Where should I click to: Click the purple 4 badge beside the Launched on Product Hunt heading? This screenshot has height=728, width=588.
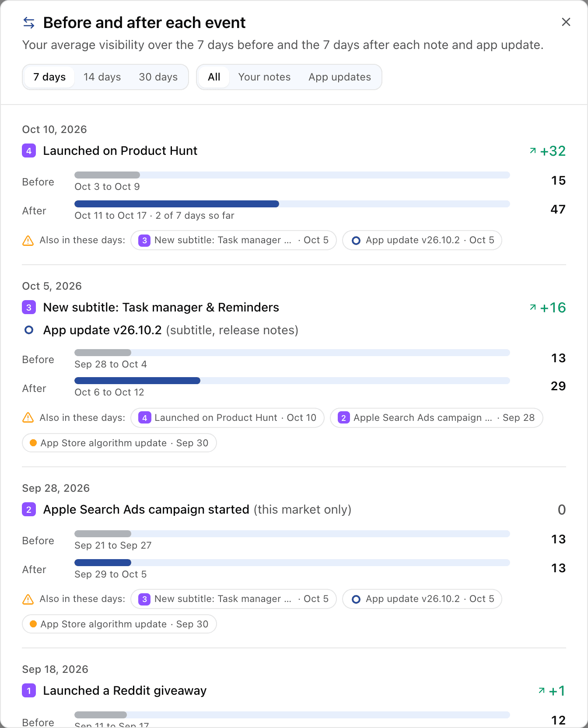tap(29, 151)
